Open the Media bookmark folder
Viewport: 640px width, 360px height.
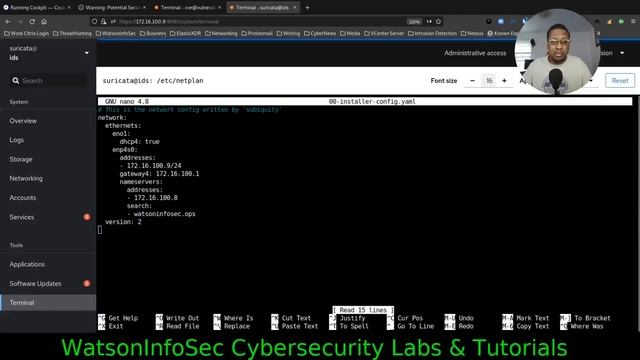point(350,33)
